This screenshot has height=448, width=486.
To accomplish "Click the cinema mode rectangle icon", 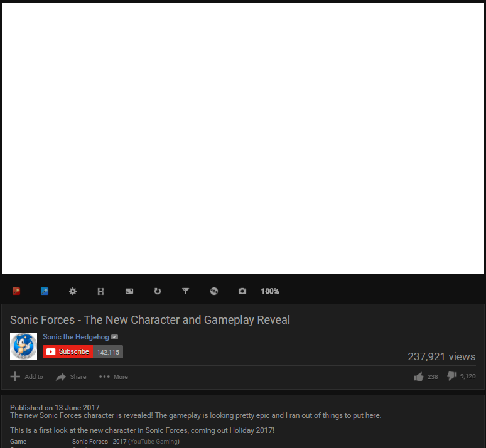I will point(129,291).
